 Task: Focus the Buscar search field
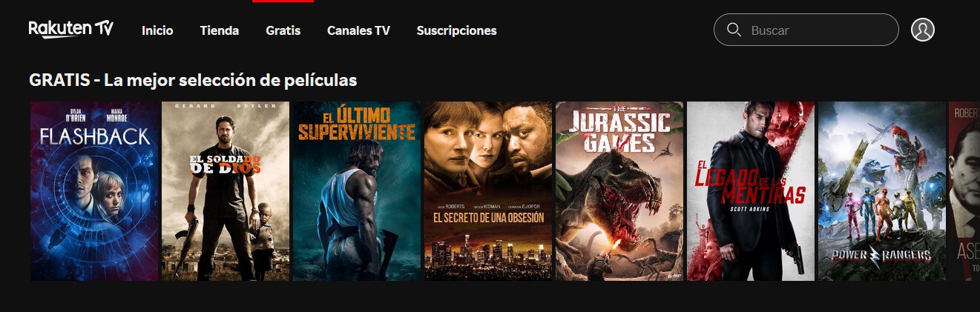tap(806, 30)
